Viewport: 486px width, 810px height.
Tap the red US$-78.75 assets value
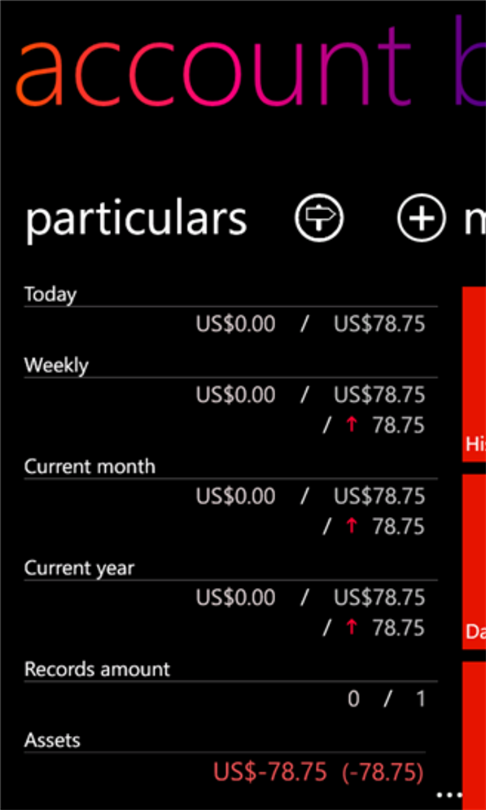click(270, 772)
